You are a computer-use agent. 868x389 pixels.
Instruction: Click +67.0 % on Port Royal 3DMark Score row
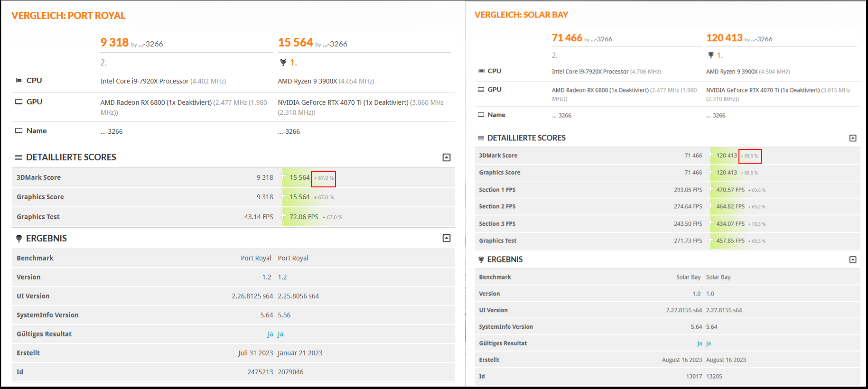coord(324,178)
